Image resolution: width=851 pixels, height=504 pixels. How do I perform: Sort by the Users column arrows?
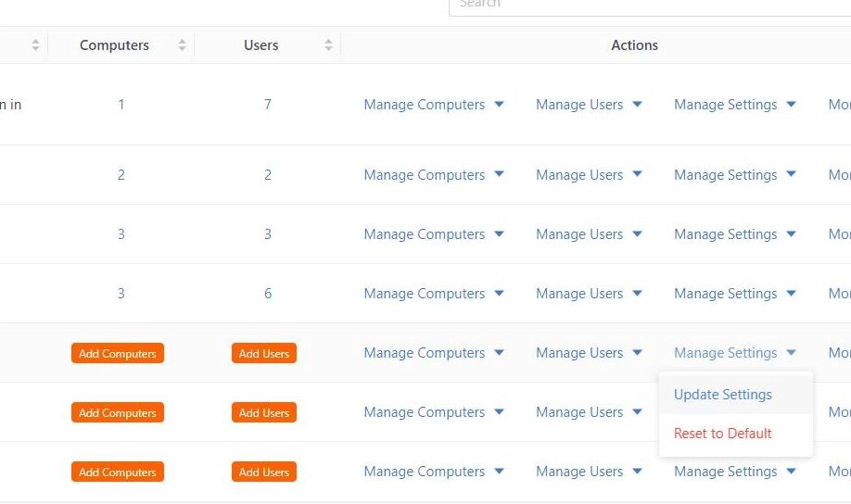point(328,45)
